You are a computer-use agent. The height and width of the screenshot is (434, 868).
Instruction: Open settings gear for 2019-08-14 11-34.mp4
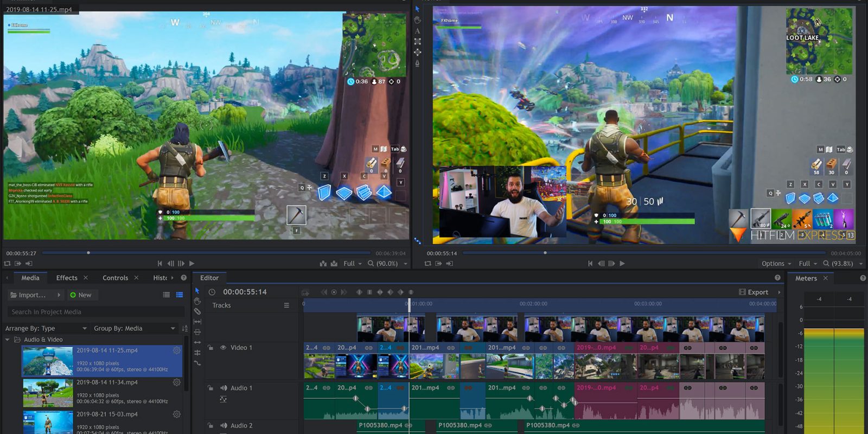tap(177, 382)
